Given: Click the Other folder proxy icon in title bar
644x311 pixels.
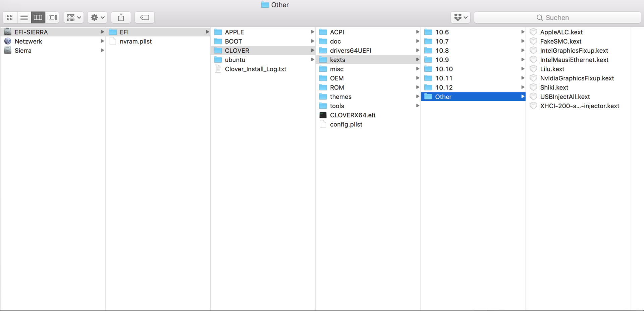Looking at the screenshot, I should coord(265,5).
